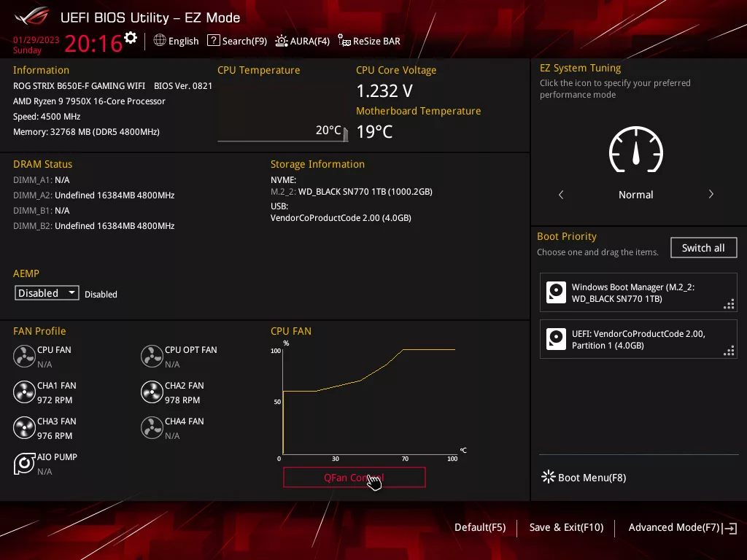Image resolution: width=747 pixels, height=560 pixels.
Task: Click the Windows Boot Manager drive icon
Action: click(557, 292)
